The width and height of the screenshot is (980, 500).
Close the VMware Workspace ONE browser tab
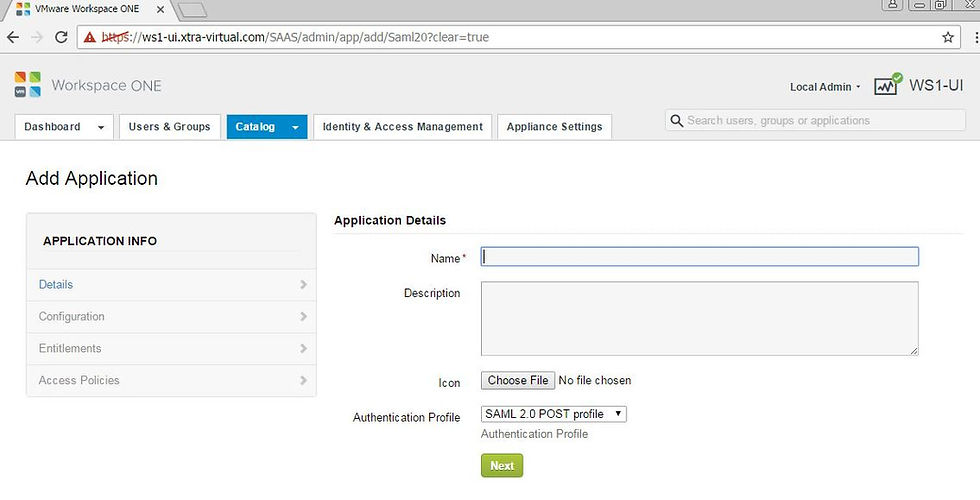(x=161, y=9)
